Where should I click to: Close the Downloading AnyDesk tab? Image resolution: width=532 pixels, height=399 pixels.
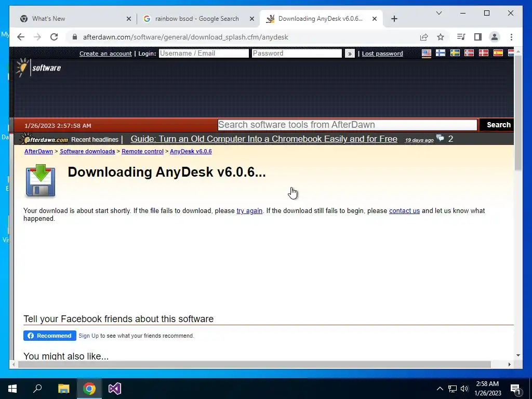point(375,19)
